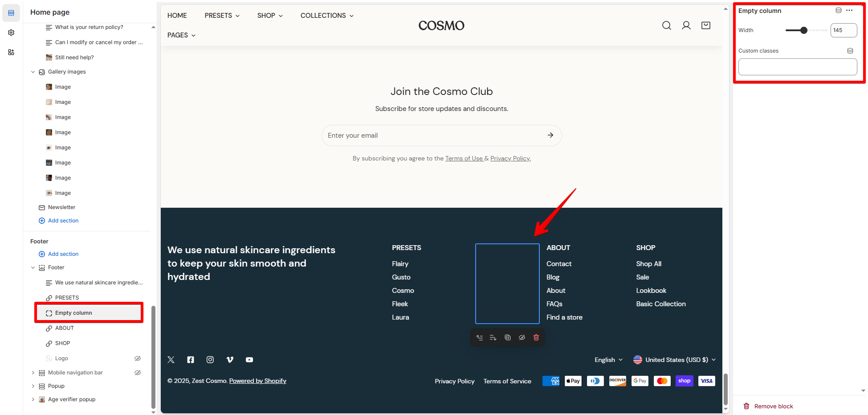Open the Powered by Shopify link
This screenshot has width=868, height=415.
pos(258,381)
